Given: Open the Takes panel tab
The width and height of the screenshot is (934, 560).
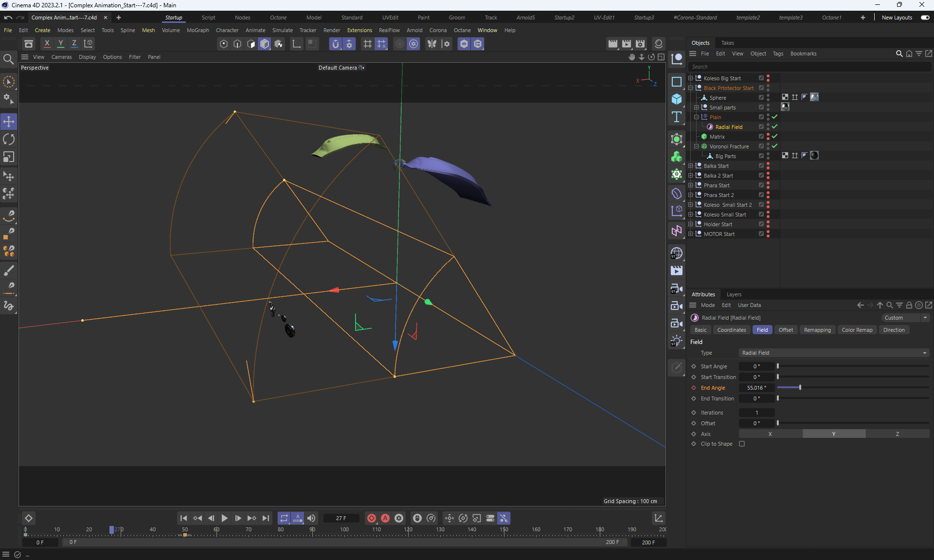Looking at the screenshot, I should [727, 43].
